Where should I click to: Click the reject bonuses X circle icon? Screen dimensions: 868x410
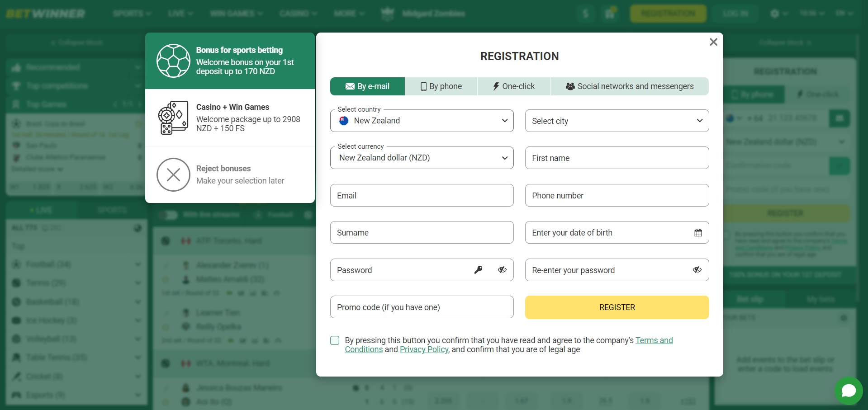pos(173,174)
